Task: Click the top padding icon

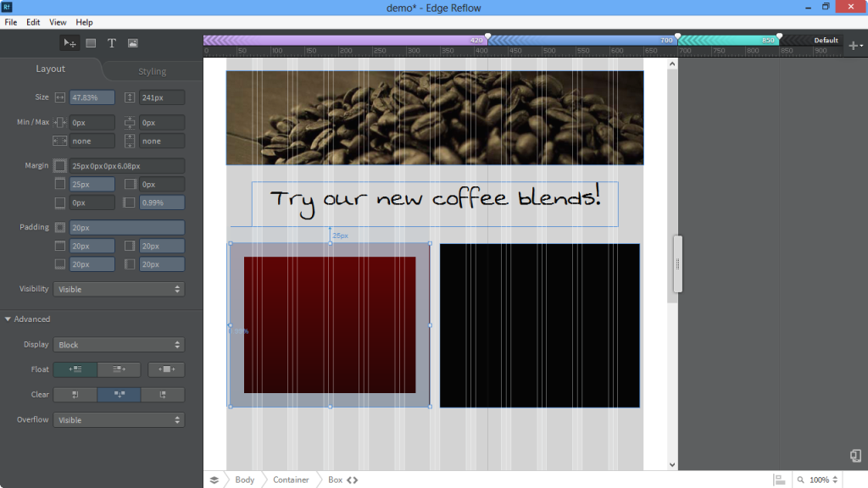Action: (60, 246)
